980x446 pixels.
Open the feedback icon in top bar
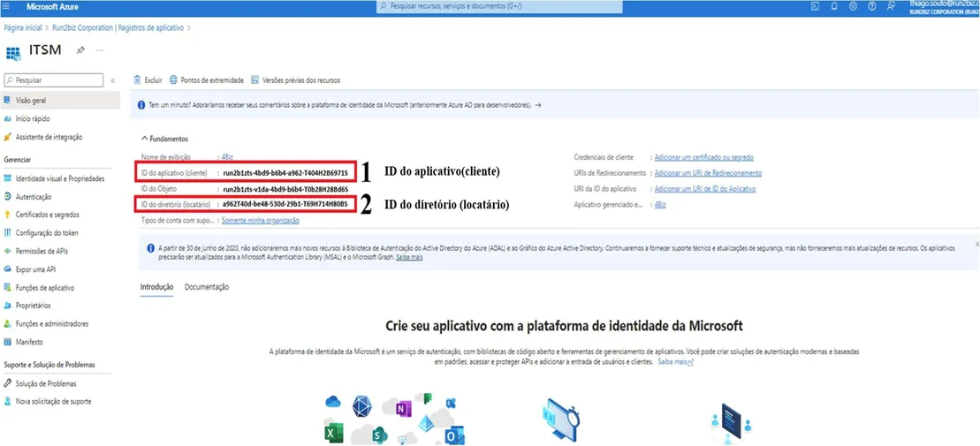pyautogui.click(x=891, y=6)
